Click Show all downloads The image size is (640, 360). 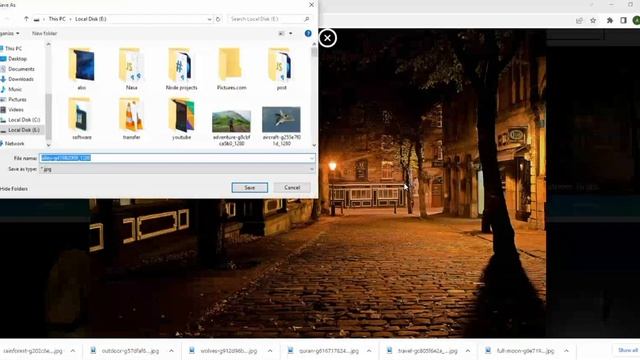pos(627,351)
